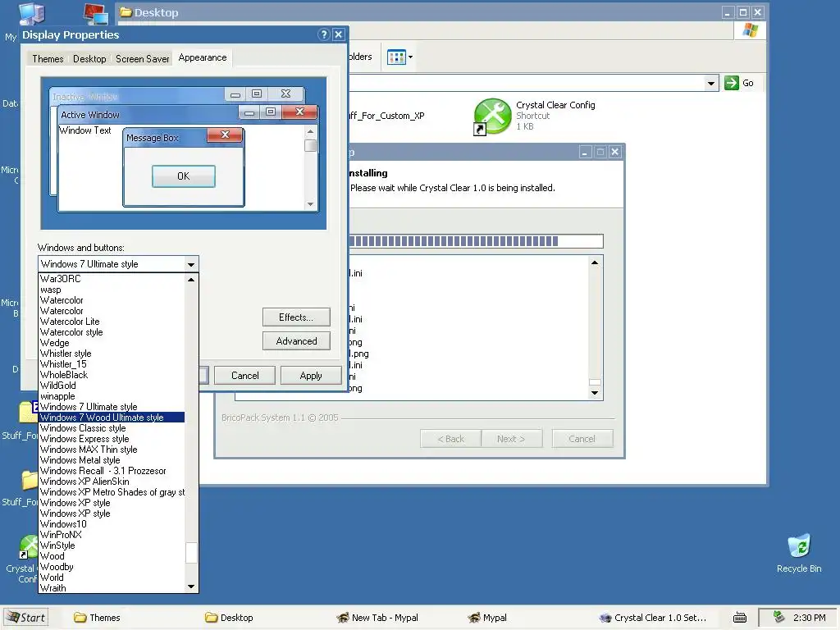840x630 pixels.
Task: Select Woodby style
Action: coord(112,567)
